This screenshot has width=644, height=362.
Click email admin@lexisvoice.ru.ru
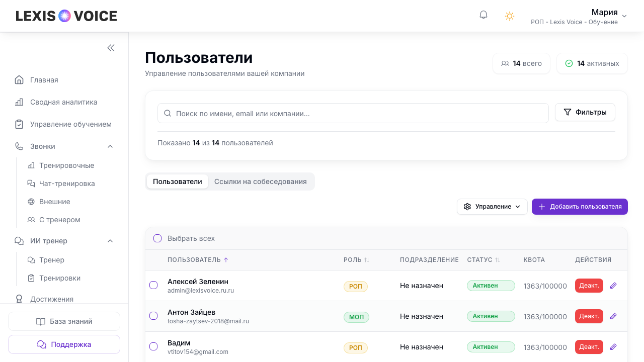tap(201, 291)
